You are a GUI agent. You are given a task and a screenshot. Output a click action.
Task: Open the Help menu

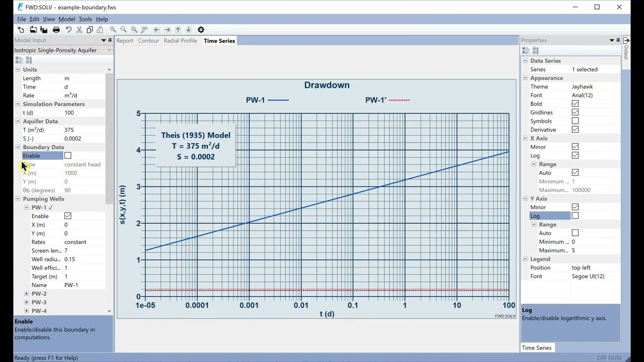[x=102, y=19]
